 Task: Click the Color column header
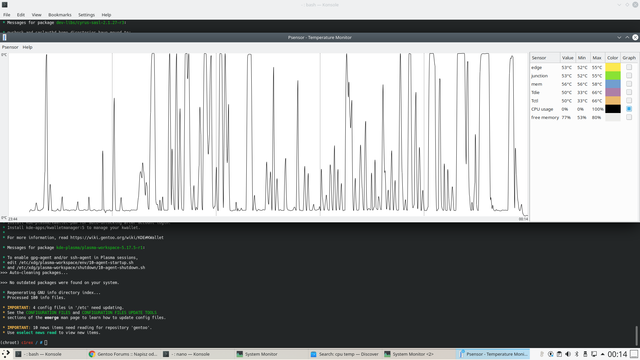(x=613, y=58)
